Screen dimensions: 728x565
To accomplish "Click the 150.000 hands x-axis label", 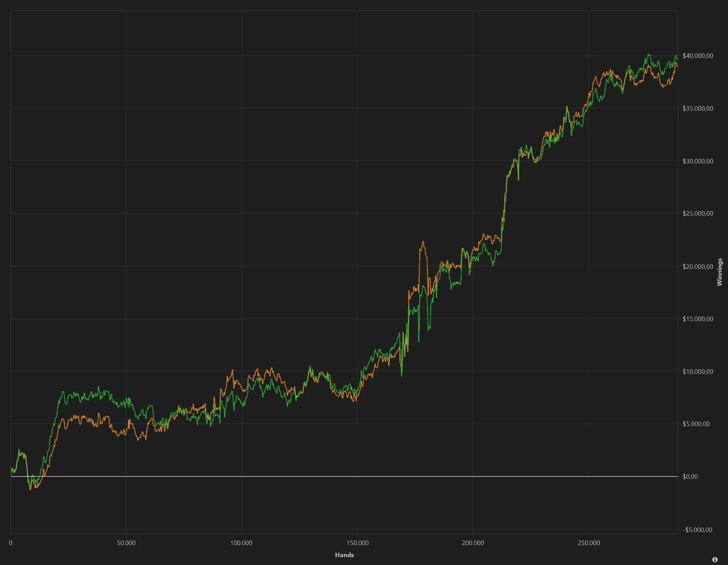I will 357,543.
